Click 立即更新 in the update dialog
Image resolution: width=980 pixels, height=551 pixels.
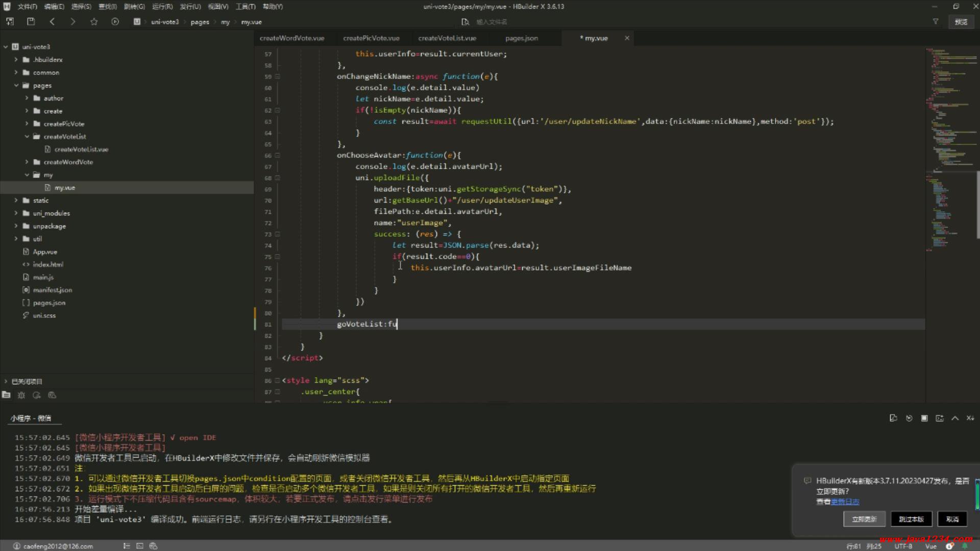pyautogui.click(x=864, y=519)
